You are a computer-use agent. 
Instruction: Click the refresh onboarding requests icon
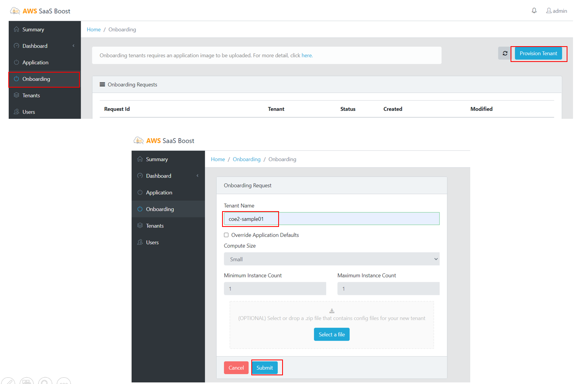pyautogui.click(x=505, y=53)
